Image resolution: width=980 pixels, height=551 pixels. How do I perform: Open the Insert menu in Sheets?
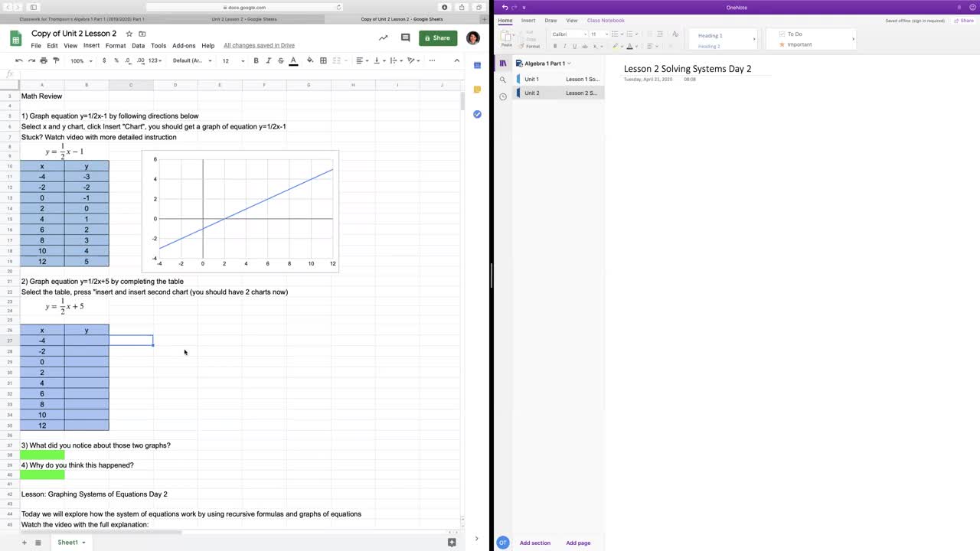pyautogui.click(x=91, y=46)
